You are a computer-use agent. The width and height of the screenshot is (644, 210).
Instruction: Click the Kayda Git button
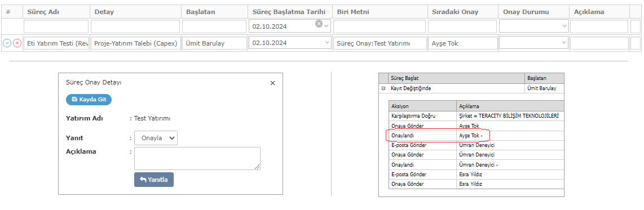click(x=89, y=99)
